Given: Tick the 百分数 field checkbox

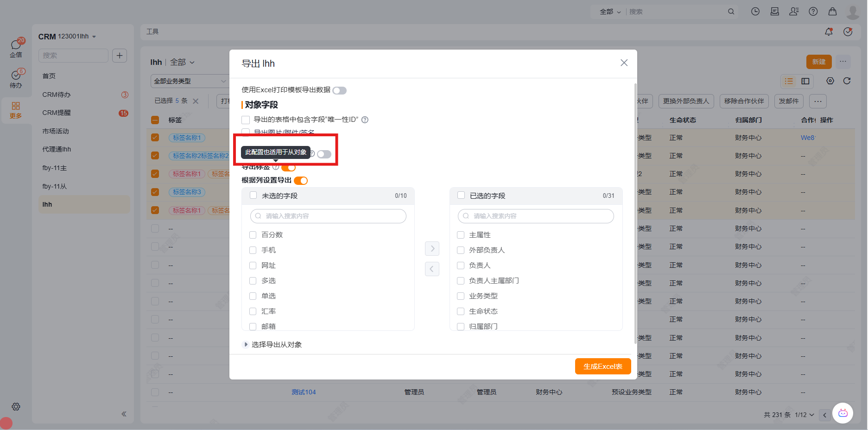Looking at the screenshot, I should pos(253,235).
